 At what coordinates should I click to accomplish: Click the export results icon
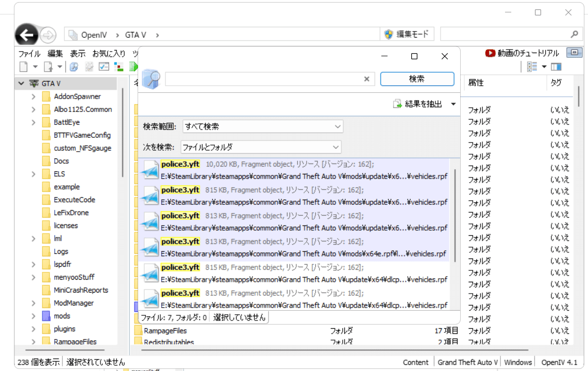[x=397, y=104]
